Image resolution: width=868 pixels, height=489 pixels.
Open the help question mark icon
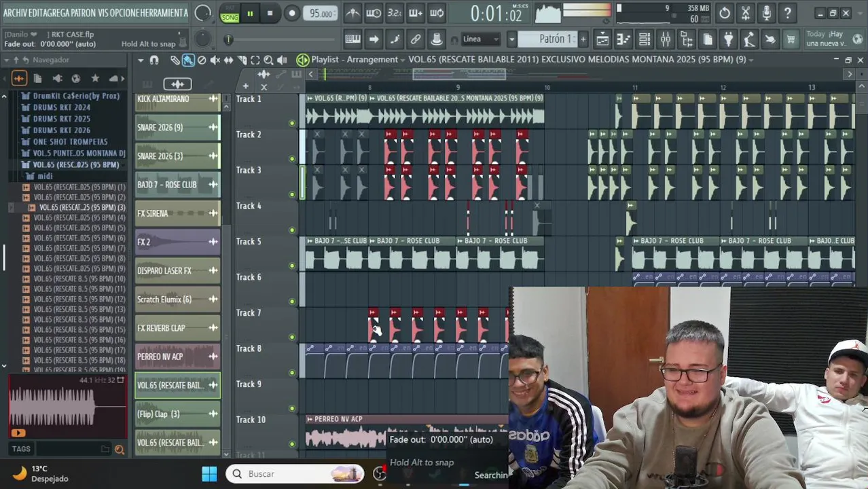point(788,13)
